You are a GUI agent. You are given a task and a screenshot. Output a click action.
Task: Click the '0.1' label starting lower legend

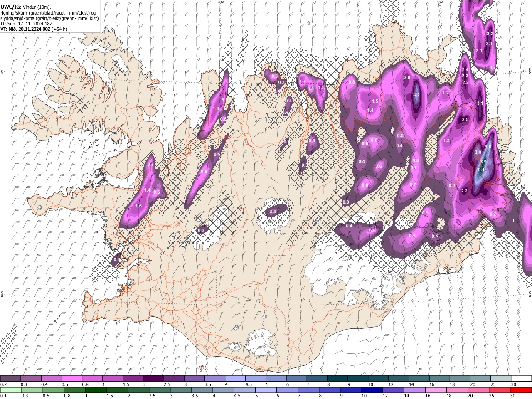tap(3, 396)
